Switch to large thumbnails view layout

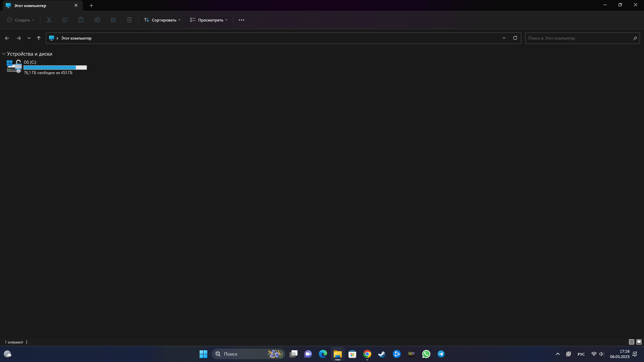click(x=639, y=342)
